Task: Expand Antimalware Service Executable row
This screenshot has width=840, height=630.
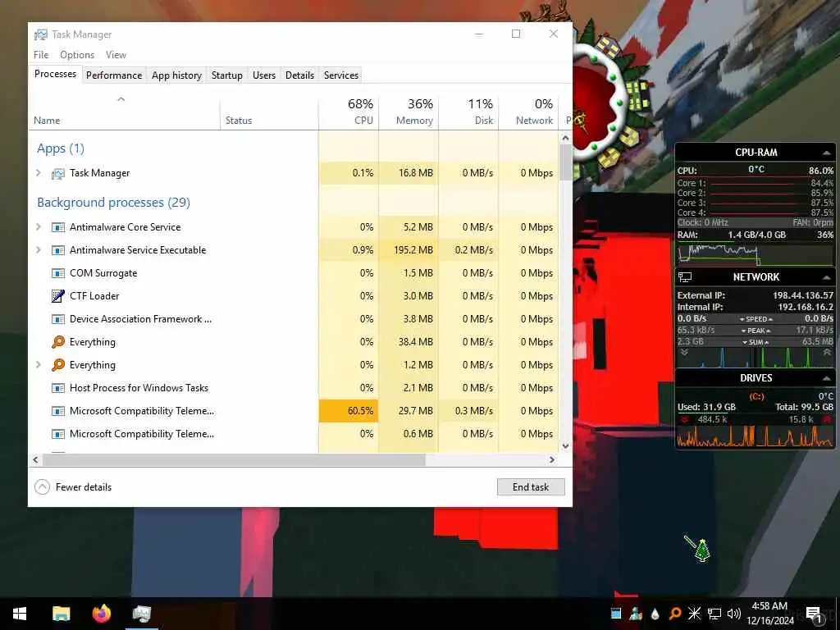Action: point(39,249)
